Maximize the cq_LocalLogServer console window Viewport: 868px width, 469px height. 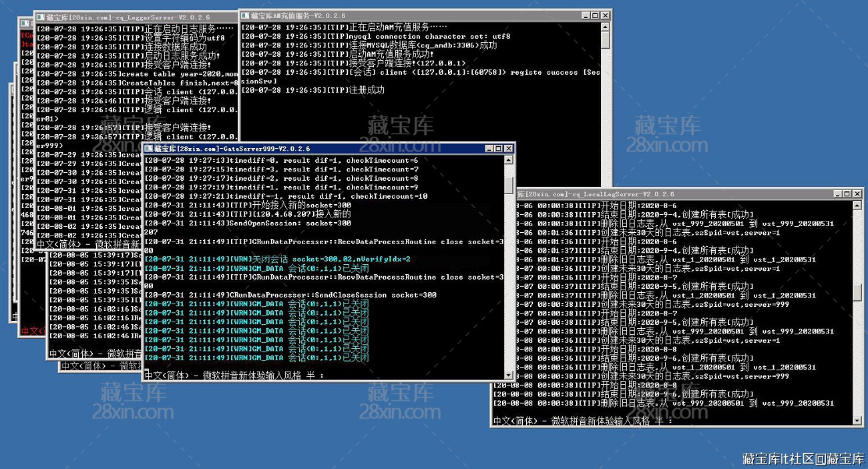(x=847, y=193)
